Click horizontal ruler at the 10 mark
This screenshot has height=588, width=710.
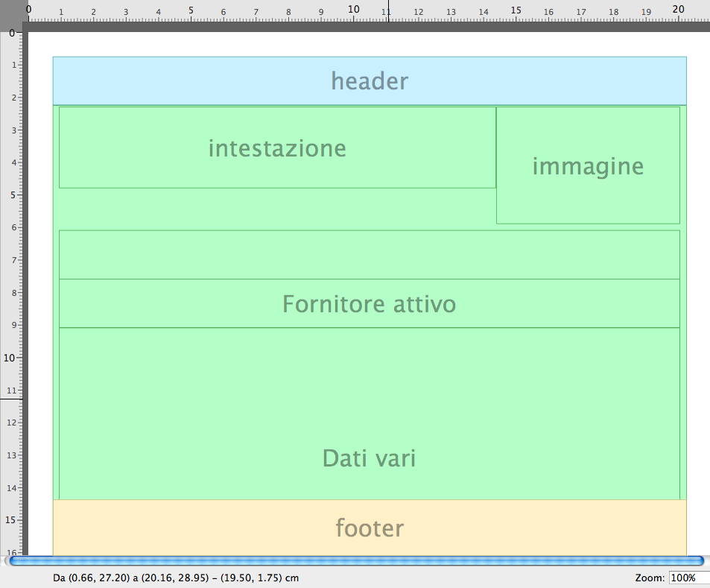point(353,10)
